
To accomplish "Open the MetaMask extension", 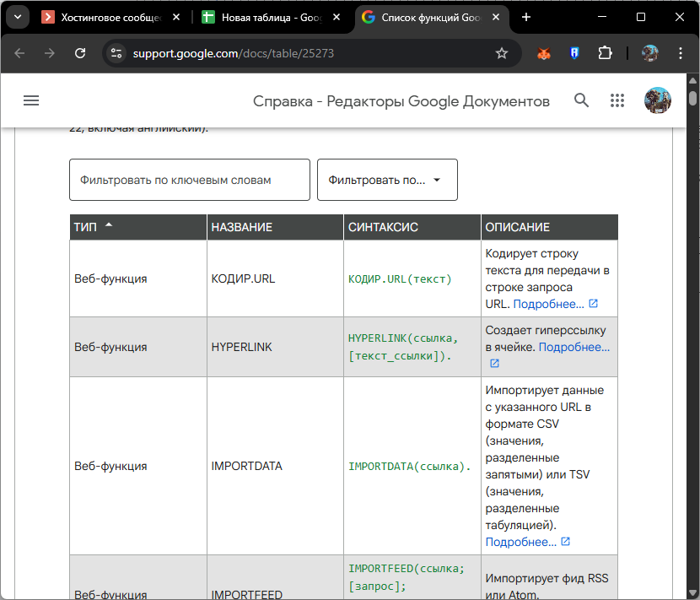I will pos(544,52).
